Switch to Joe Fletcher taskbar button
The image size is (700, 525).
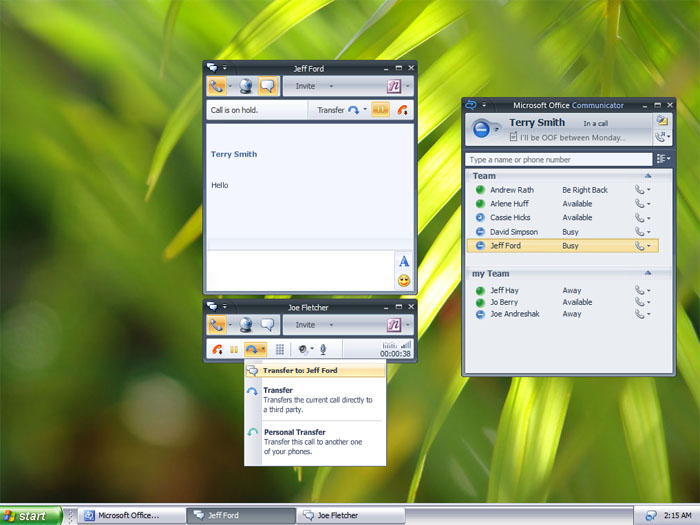point(350,516)
